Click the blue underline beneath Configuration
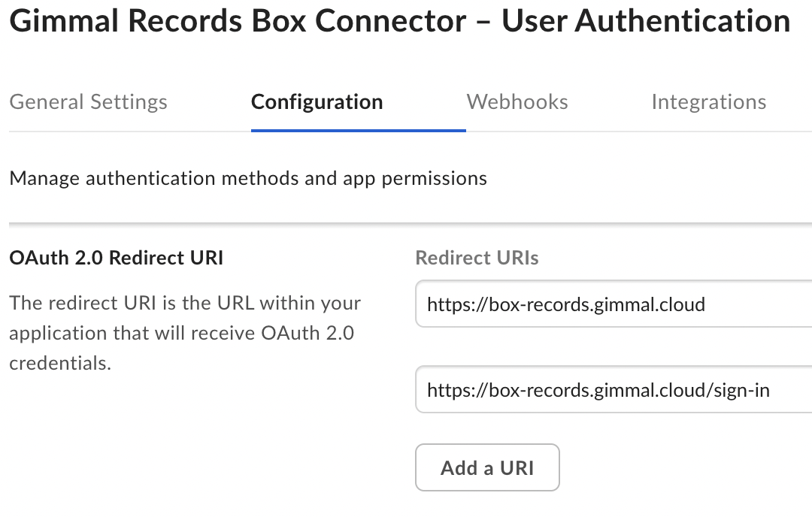 pos(358,130)
